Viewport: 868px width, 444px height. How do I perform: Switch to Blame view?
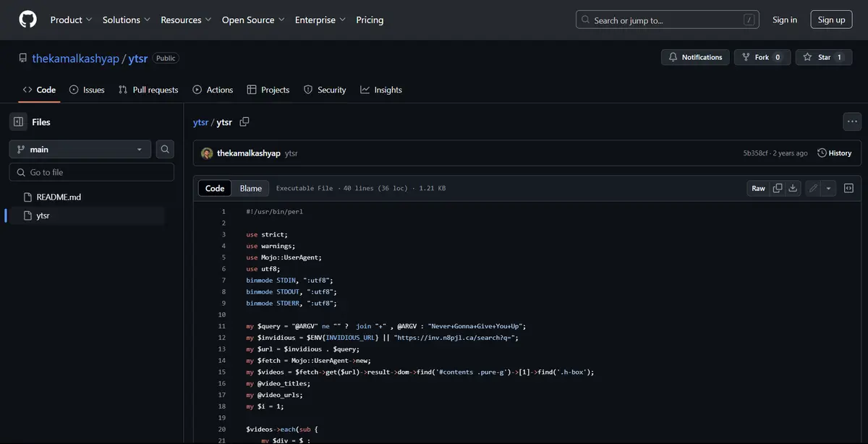(251, 188)
